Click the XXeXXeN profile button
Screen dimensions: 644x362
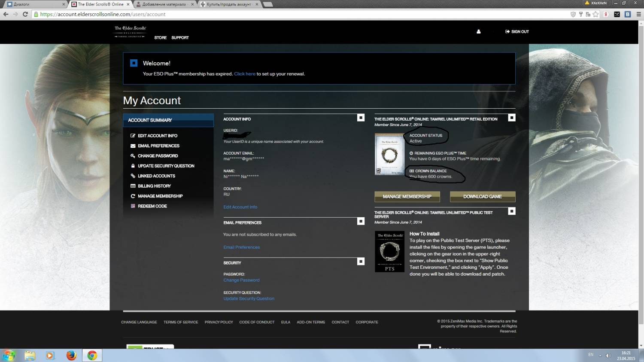click(x=596, y=3)
